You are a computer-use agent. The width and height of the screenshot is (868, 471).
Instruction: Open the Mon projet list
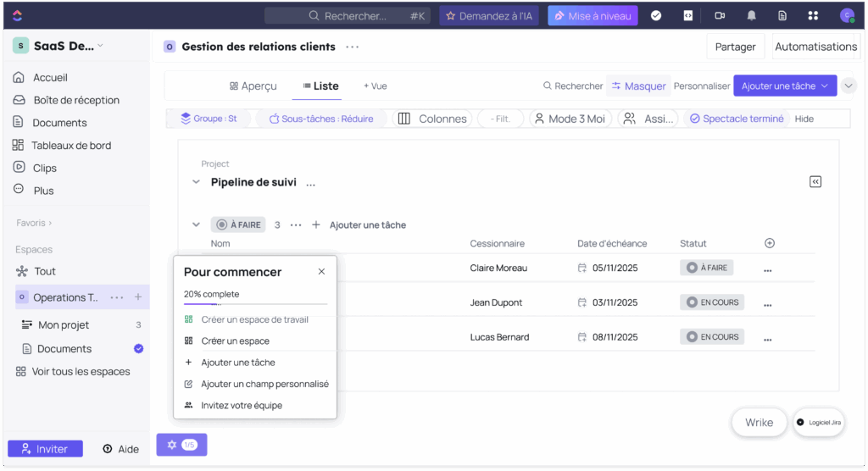click(63, 325)
